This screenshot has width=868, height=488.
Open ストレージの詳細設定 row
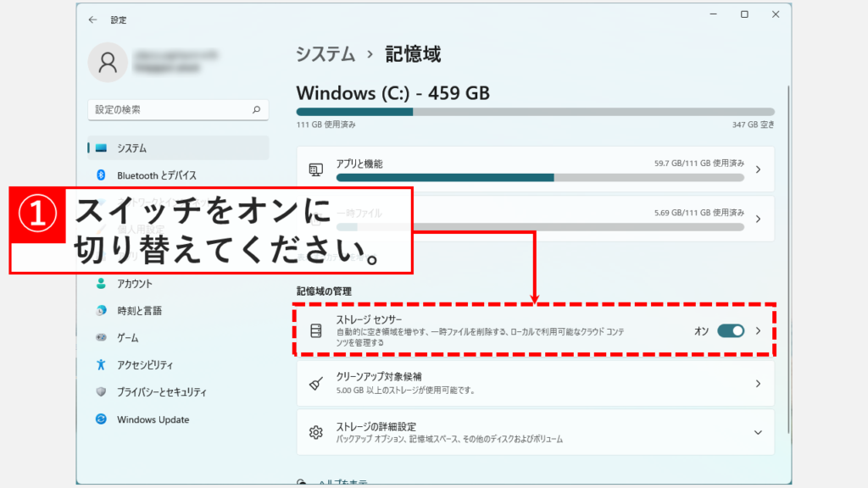(x=536, y=432)
